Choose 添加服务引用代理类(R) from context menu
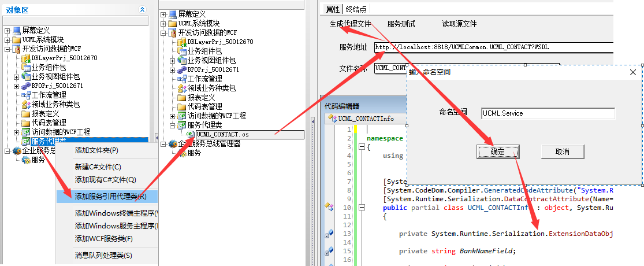Screen dimensions: 644x266 coord(110,196)
